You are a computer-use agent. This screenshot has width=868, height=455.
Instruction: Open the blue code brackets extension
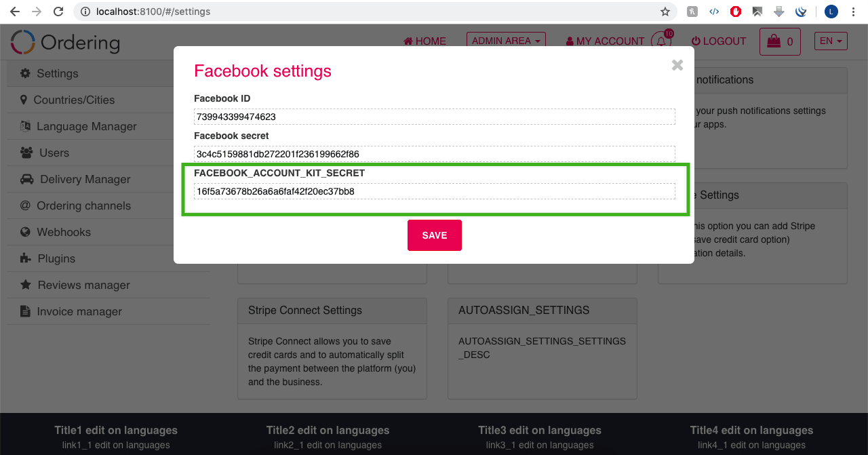coord(714,12)
